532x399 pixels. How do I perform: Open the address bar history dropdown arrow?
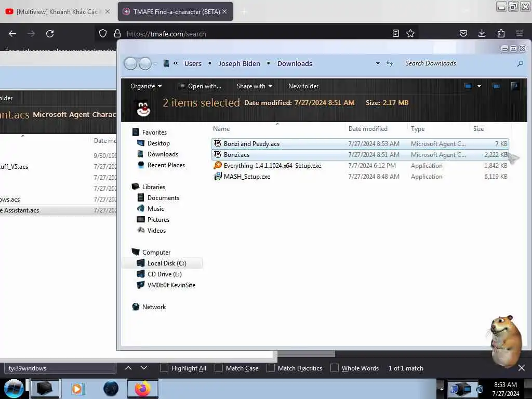tap(378, 63)
